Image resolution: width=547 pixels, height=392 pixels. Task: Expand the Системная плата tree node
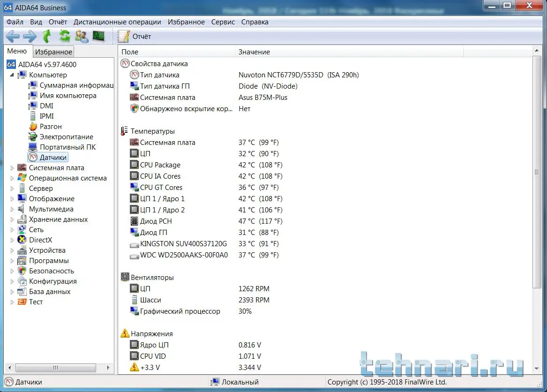click(12, 168)
